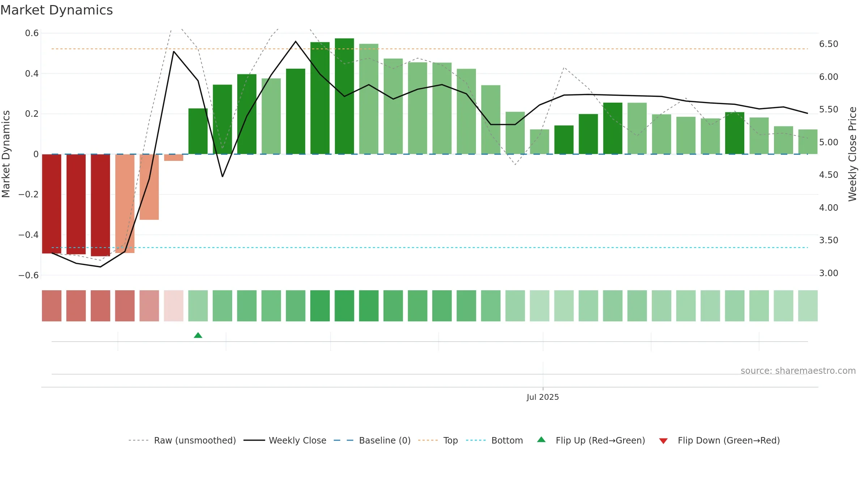Click the 5.50 right axis tick label
Viewport: 868px width, 488px height.
pos(829,110)
